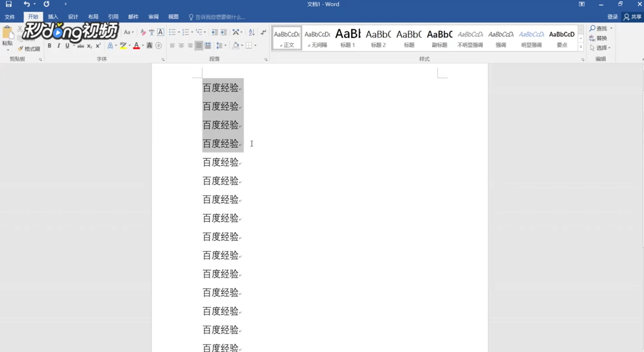Toggle character shading button
The height and width of the screenshot is (352, 644).
(150, 46)
